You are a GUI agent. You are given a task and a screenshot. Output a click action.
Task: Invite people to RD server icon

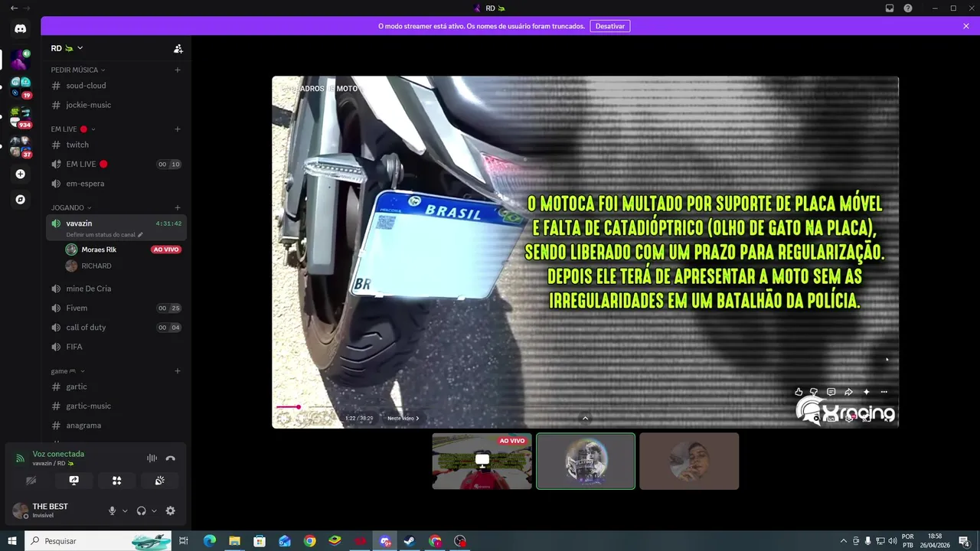(x=178, y=48)
